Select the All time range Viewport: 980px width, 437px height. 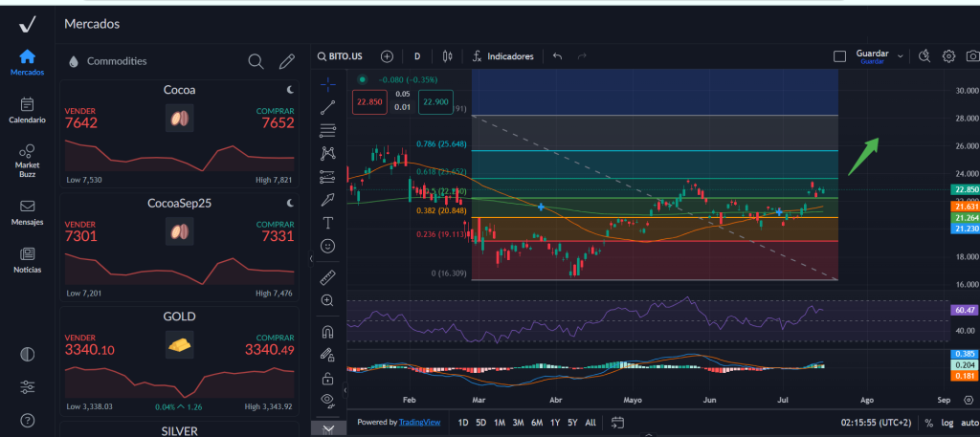pos(590,423)
